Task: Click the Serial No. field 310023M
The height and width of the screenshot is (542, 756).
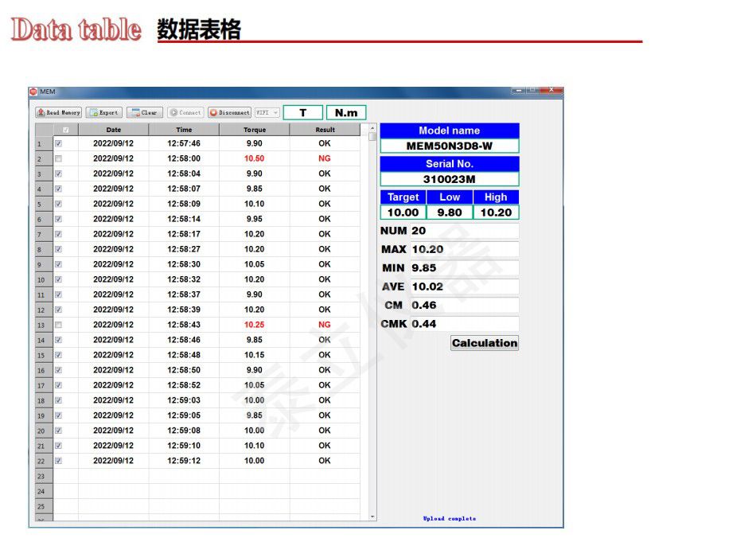Action: [449, 179]
